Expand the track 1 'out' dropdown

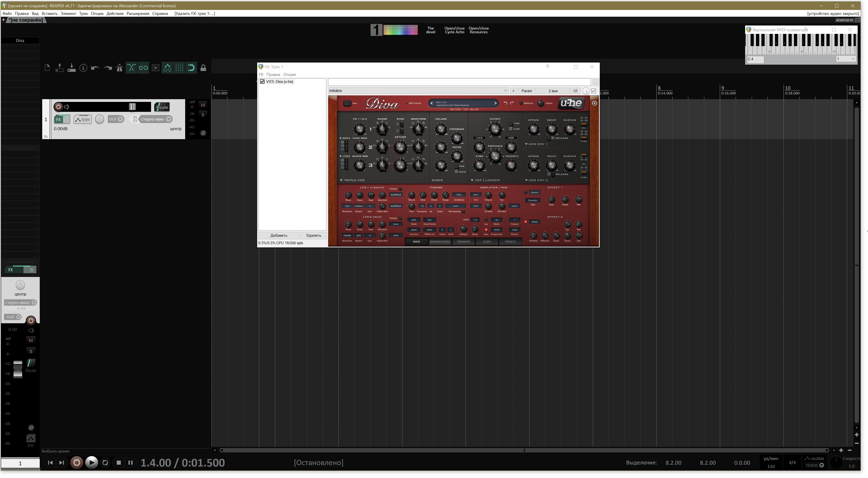point(116,119)
